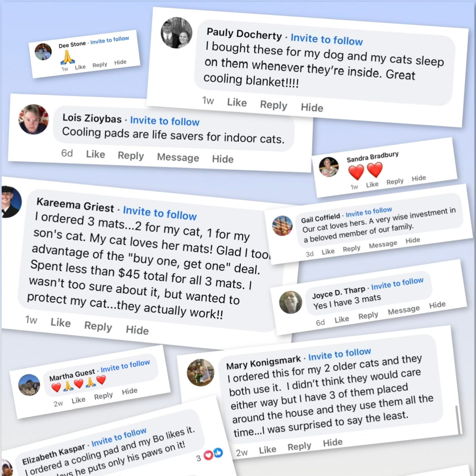
Task: Click Dee Stone's profile avatar
Action: [43, 52]
